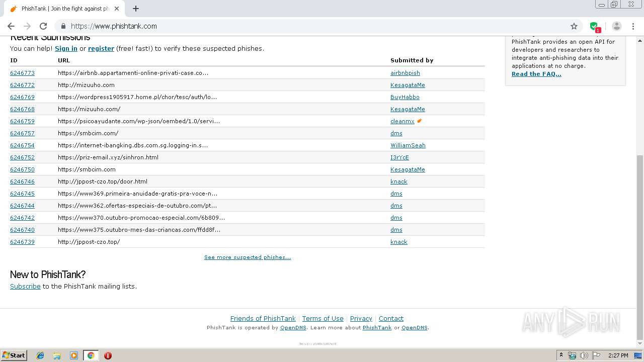Open phish ID 6246757

[22, 133]
